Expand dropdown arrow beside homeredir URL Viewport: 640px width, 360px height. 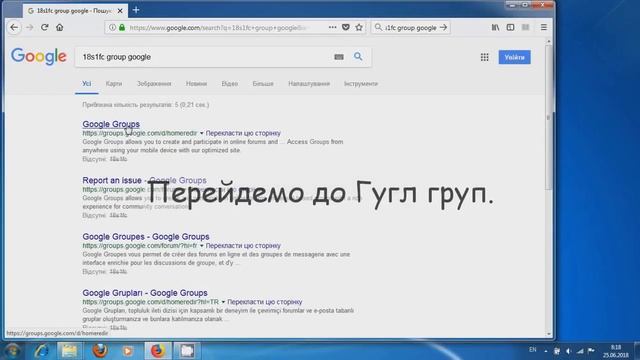[x=201, y=133]
